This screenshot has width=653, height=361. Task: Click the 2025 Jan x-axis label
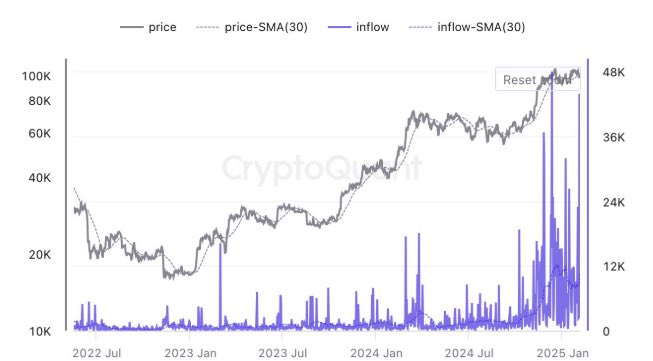563,353
